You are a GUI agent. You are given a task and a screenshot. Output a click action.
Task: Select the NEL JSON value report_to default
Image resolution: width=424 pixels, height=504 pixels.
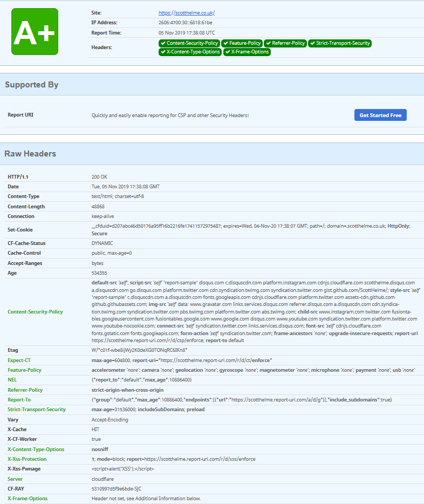(142, 380)
